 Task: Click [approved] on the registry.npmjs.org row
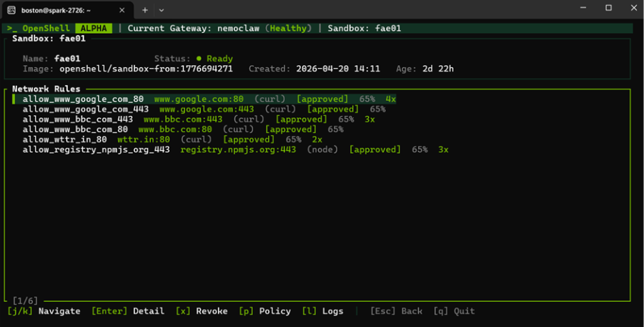pos(375,150)
